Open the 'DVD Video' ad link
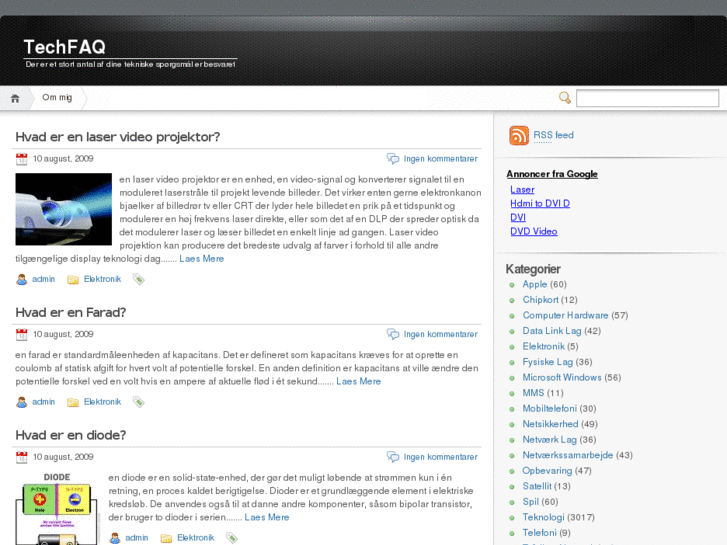Screen dimensions: 727x545 (x=534, y=231)
